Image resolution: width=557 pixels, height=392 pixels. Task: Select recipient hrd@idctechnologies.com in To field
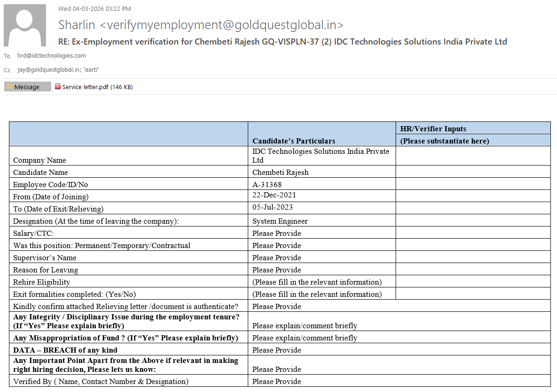[x=52, y=56]
